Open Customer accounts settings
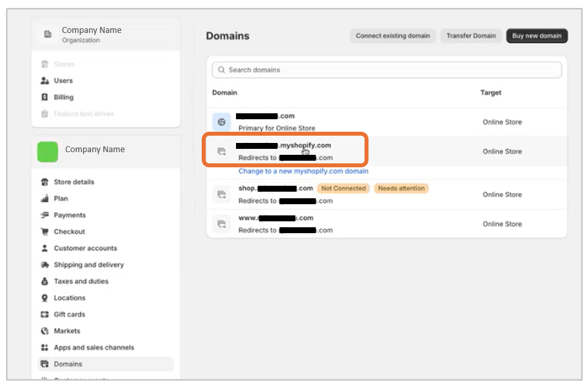 [86, 248]
